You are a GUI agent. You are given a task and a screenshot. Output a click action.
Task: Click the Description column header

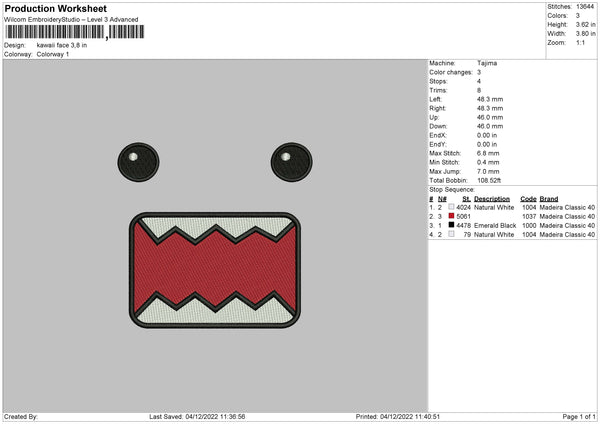point(492,198)
